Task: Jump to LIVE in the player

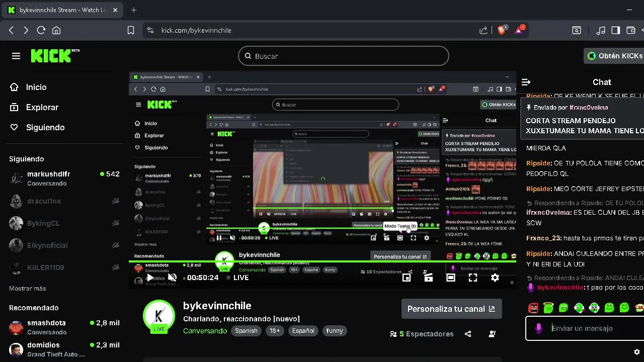Action: coord(237,278)
